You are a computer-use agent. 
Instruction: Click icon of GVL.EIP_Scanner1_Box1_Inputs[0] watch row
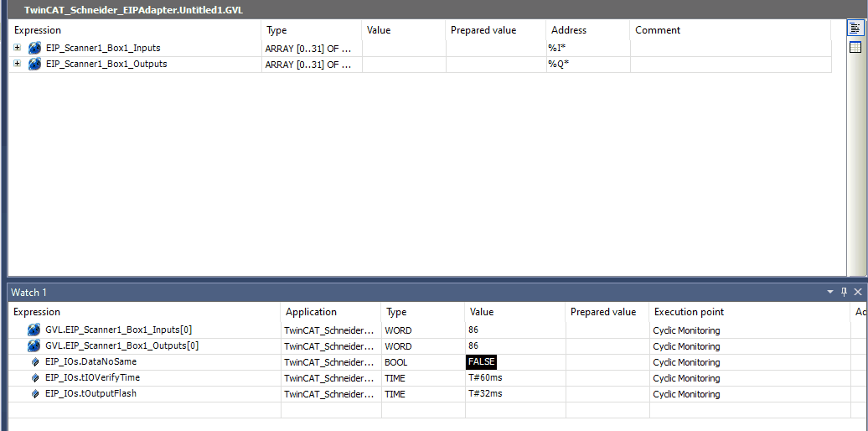pos(34,330)
